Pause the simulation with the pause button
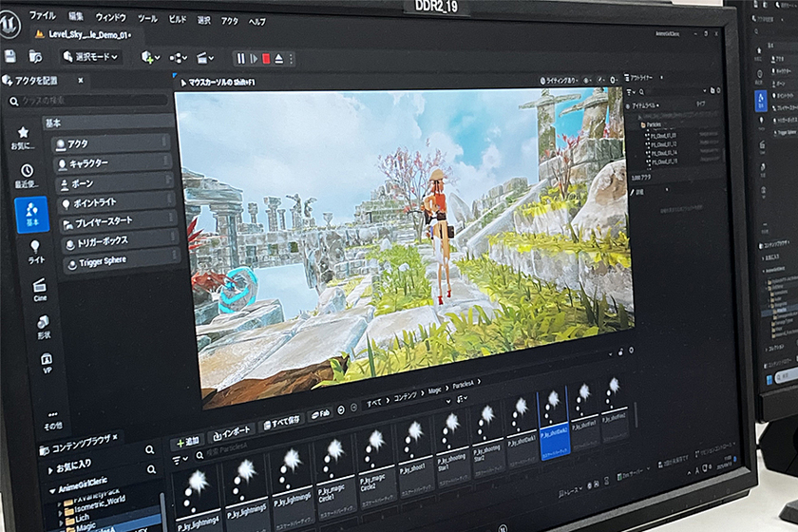This screenshot has height=532, width=798. tap(241, 58)
